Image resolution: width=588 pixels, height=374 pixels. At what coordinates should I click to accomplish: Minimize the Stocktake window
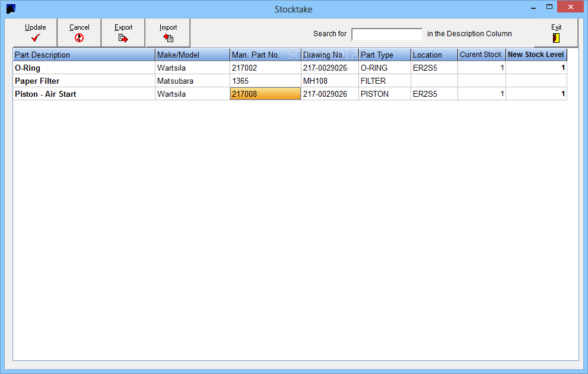(x=533, y=7)
